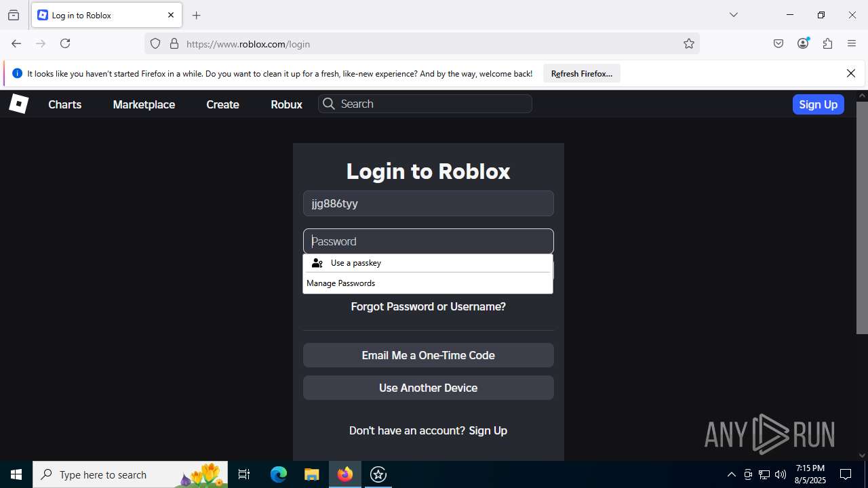
Task: Click the Roblox search field
Action: pyautogui.click(x=425, y=104)
